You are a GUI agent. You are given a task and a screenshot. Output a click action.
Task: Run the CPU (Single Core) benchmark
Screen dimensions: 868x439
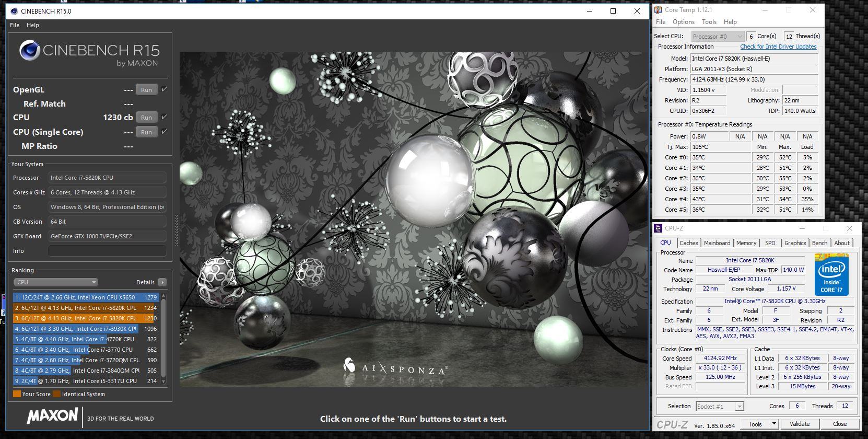tap(147, 132)
